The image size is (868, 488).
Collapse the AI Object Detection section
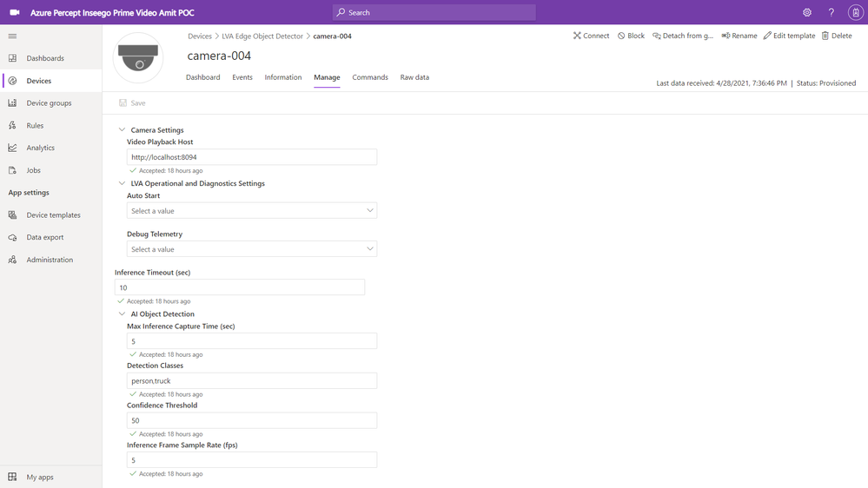pos(122,313)
